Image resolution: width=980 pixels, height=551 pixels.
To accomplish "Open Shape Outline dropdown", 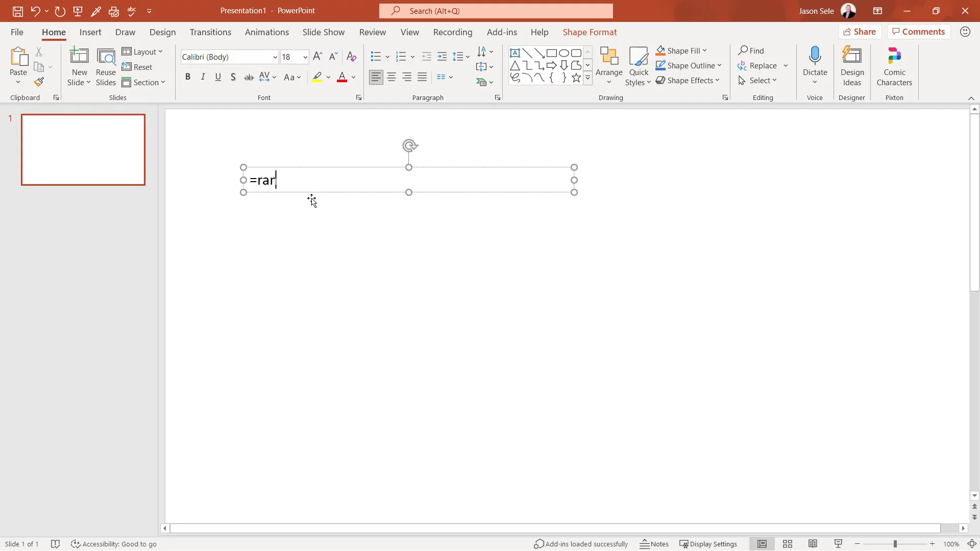I will click(x=689, y=65).
